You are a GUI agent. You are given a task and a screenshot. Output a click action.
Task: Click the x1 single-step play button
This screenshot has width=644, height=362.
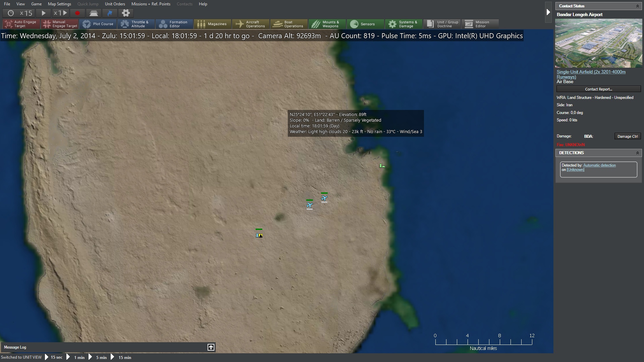(x=60, y=13)
